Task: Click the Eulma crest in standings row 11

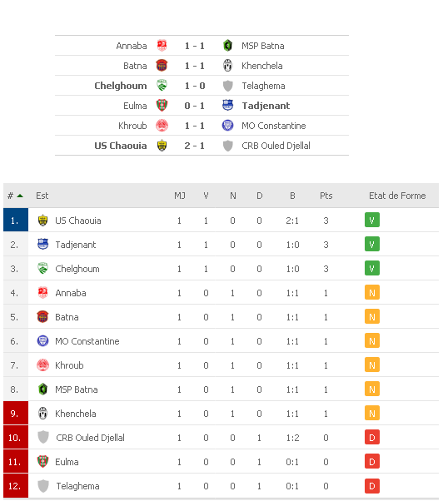Action: click(x=42, y=462)
